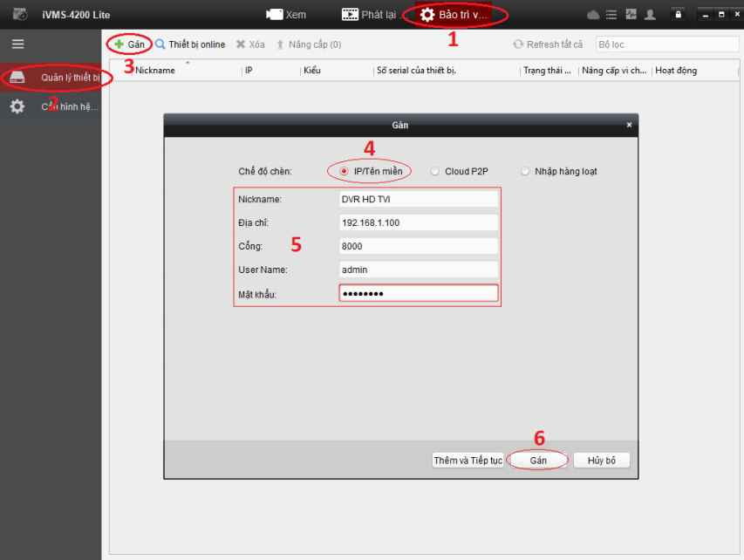Viewport: 744px width, 560px height.
Task: Collapse sidebar with hamburger menu icon
Action: tap(17, 44)
